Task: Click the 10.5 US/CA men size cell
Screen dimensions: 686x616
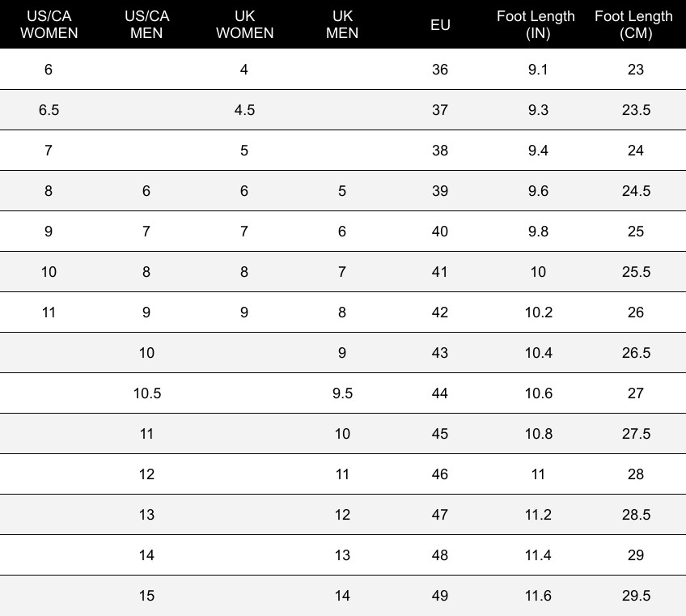Action: 146,393
